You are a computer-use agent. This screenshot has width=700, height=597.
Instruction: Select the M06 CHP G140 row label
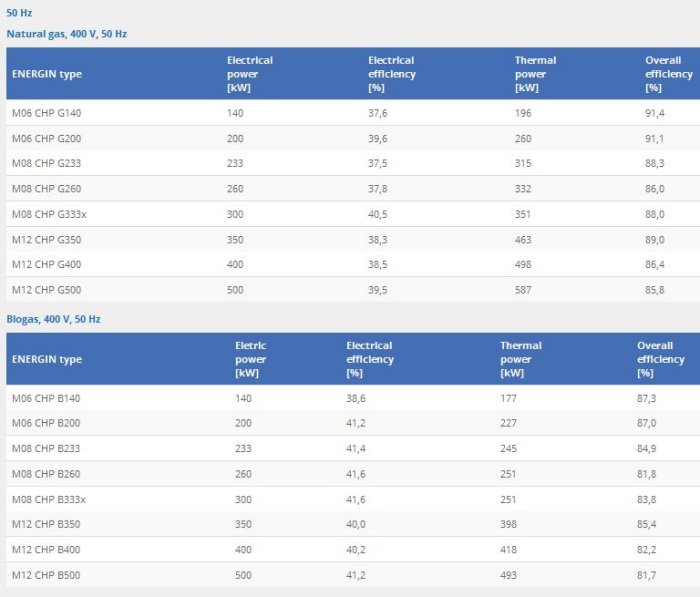pyautogui.click(x=46, y=113)
